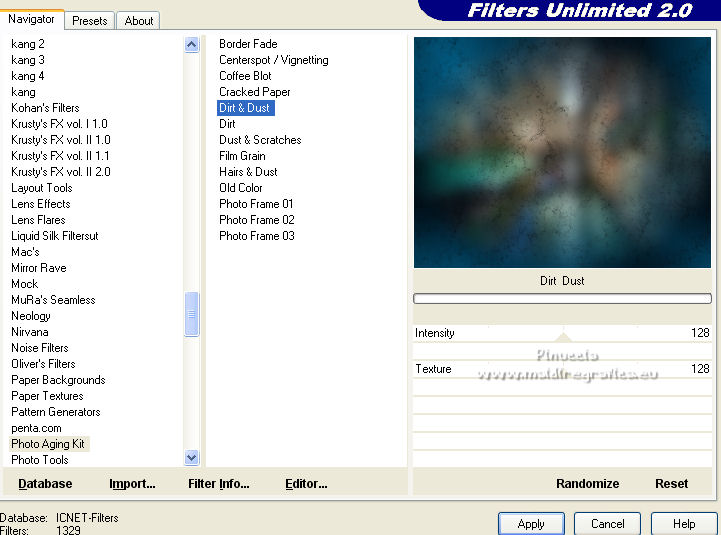Select Krusty's FX vol. II 2.0
This screenshot has width=721, height=535.
(x=61, y=172)
